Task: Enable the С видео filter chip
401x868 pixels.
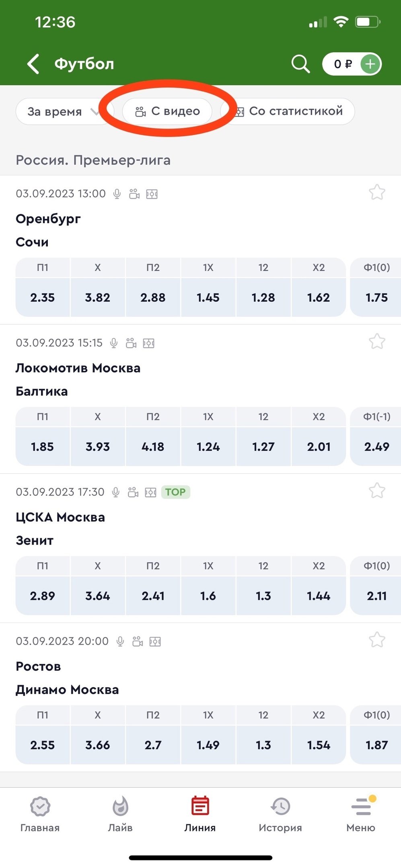Action: (167, 111)
